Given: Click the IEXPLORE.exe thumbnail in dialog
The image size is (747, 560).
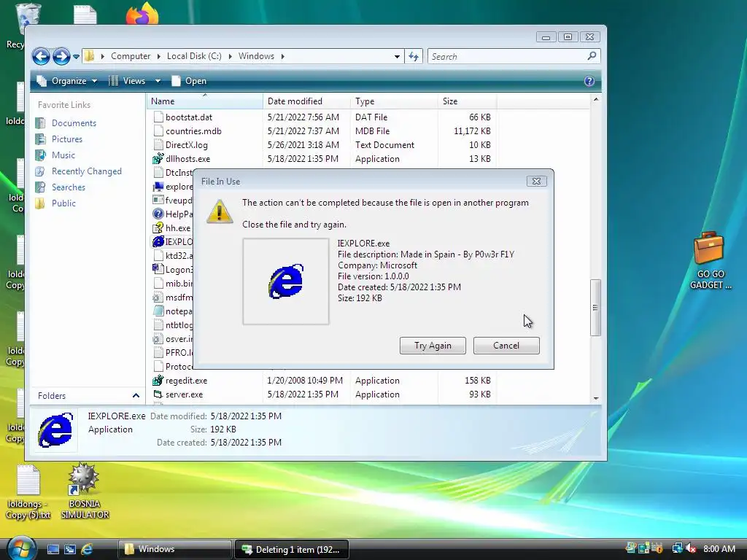Looking at the screenshot, I should (x=286, y=281).
